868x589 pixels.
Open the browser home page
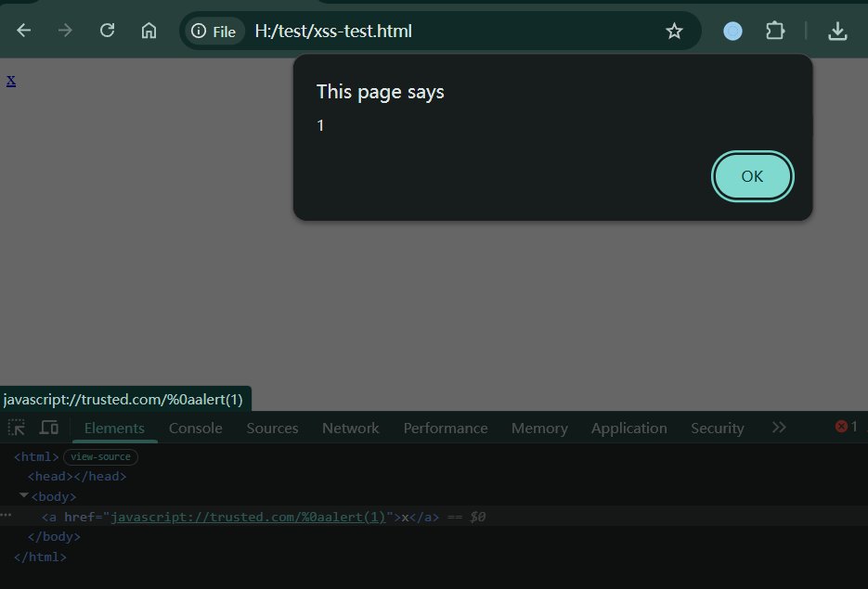coord(149,31)
